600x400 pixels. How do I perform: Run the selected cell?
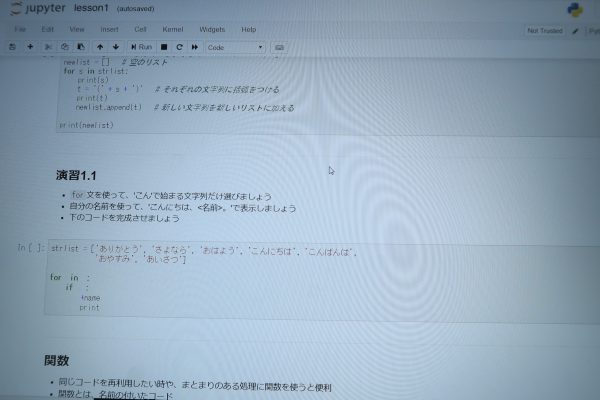[141, 47]
